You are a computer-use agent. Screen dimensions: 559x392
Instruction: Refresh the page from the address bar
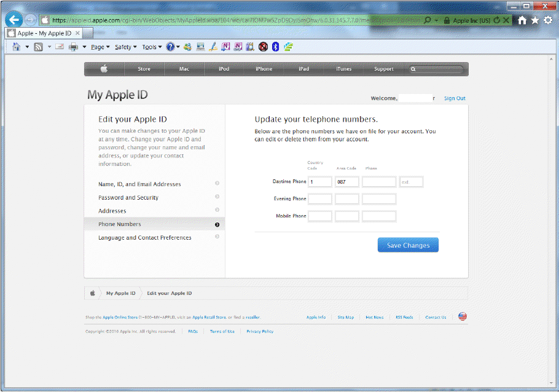pyautogui.click(x=496, y=20)
